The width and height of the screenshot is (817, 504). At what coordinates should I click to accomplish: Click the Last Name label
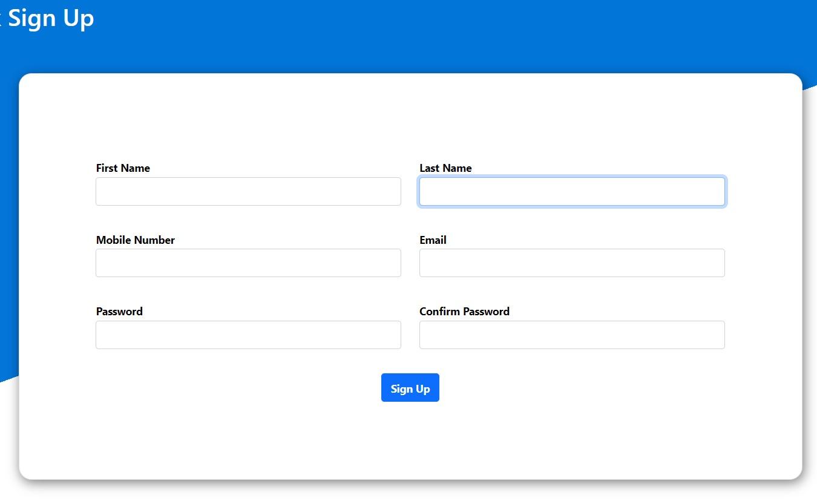(445, 168)
